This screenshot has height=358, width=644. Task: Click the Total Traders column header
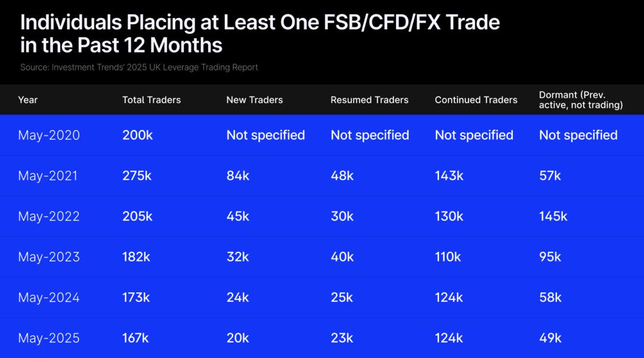tap(151, 100)
